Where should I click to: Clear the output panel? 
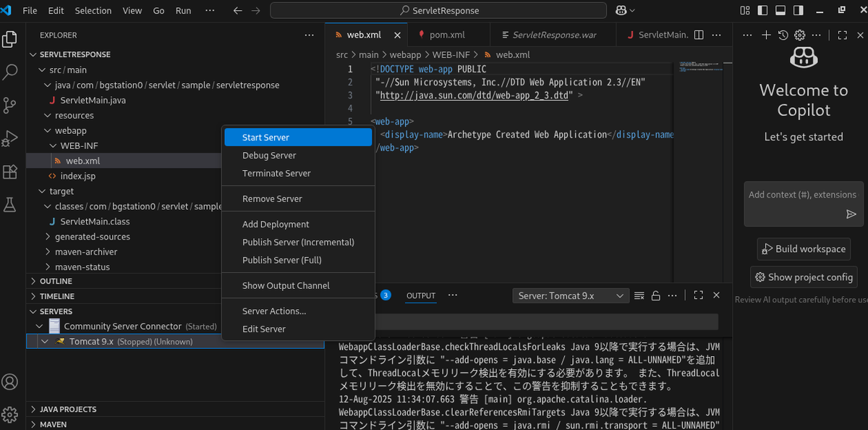coord(639,295)
